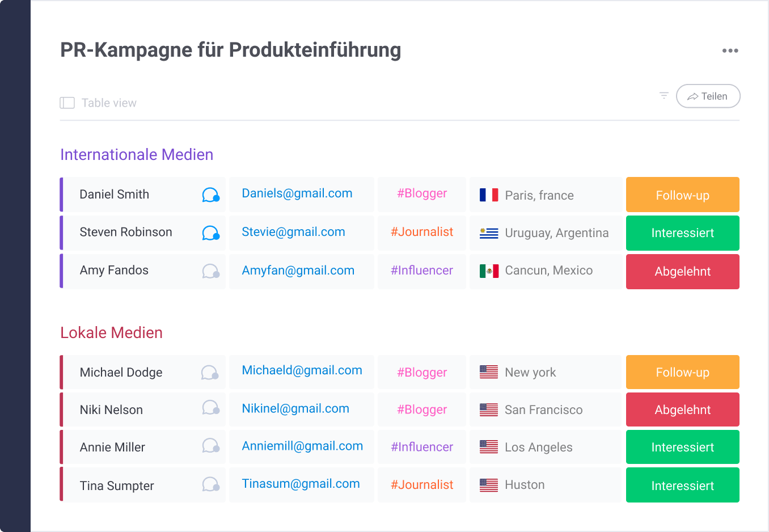Open Daniel Smith's conversation bubble
Viewport: 769px width, 532px height.
(210, 195)
